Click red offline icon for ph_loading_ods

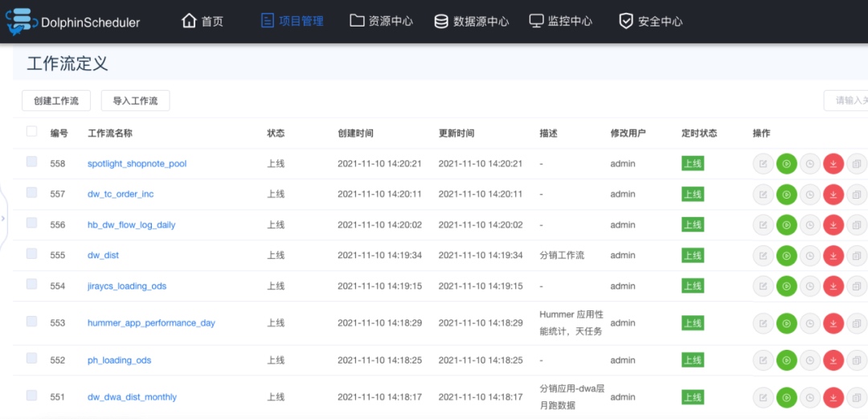[x=833, y=360]
